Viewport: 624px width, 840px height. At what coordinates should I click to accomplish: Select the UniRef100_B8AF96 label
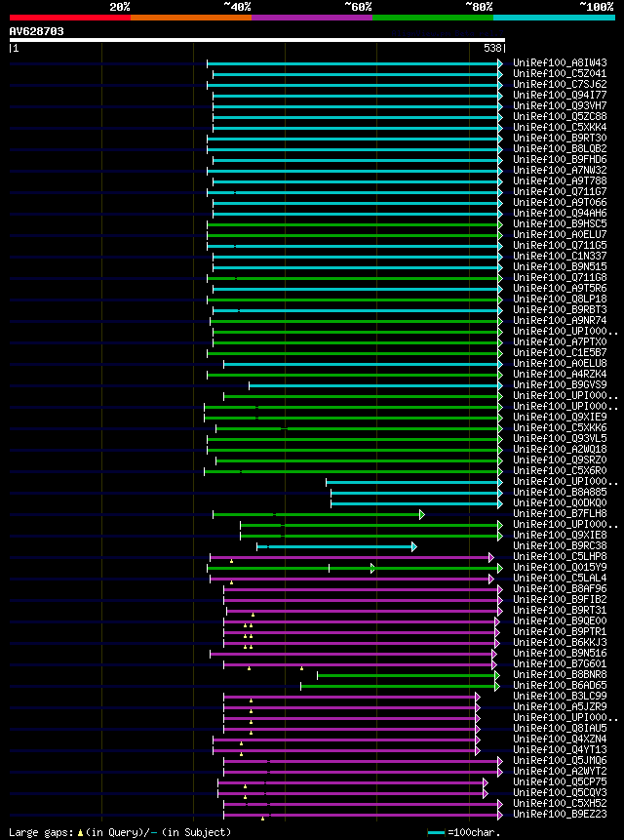560,588
